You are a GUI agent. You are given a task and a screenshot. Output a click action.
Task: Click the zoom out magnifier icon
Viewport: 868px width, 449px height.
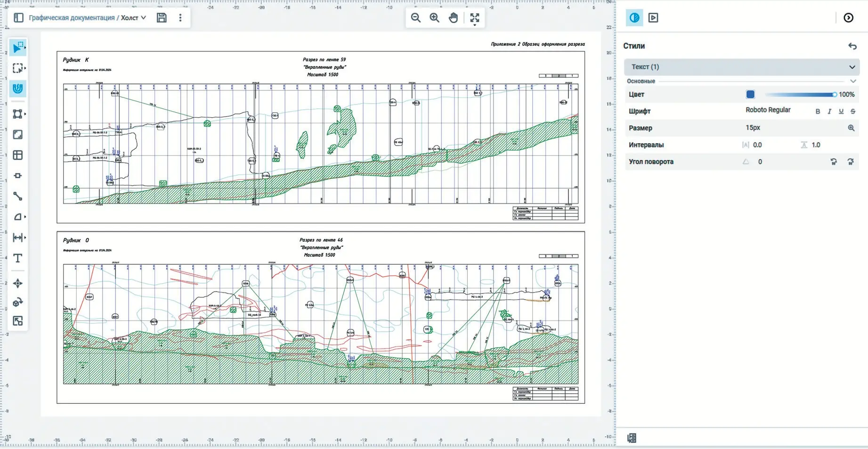415,18
